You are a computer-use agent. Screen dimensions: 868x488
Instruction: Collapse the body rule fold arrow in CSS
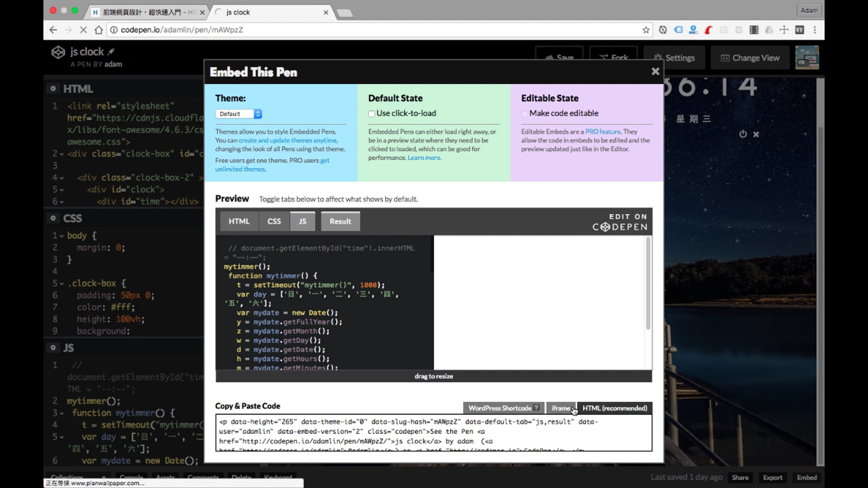tap(62, 236)
